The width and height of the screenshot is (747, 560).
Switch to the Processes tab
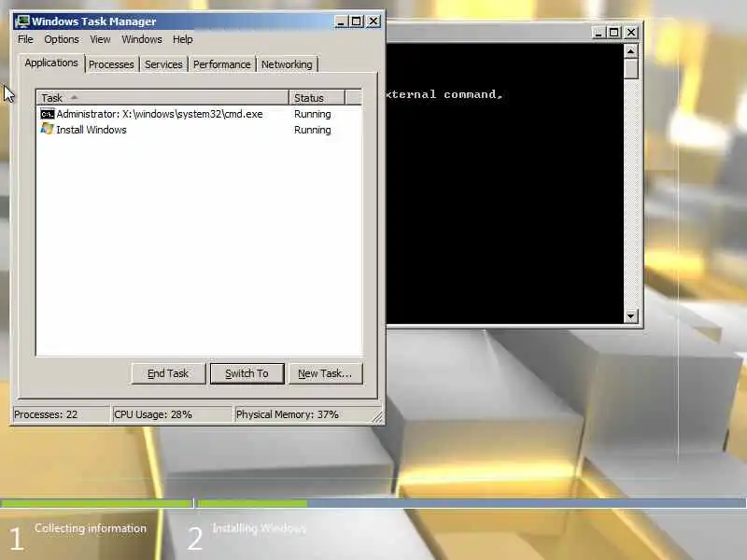point(111,64)
